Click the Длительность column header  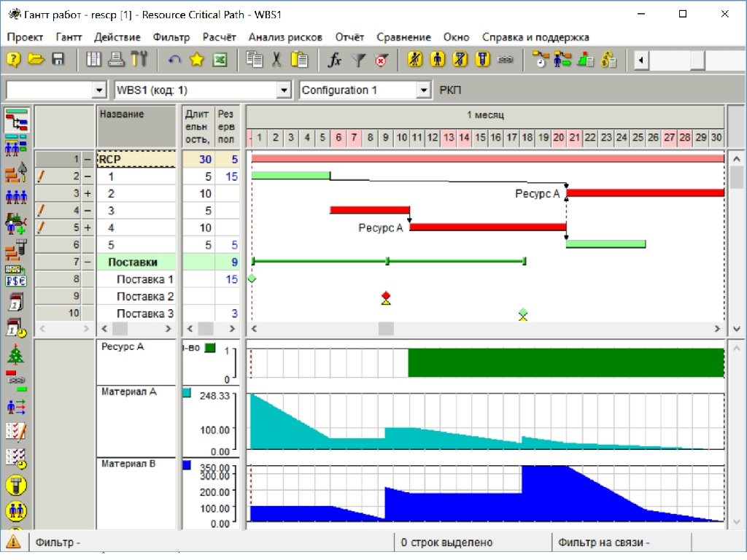tap(197, 127)
